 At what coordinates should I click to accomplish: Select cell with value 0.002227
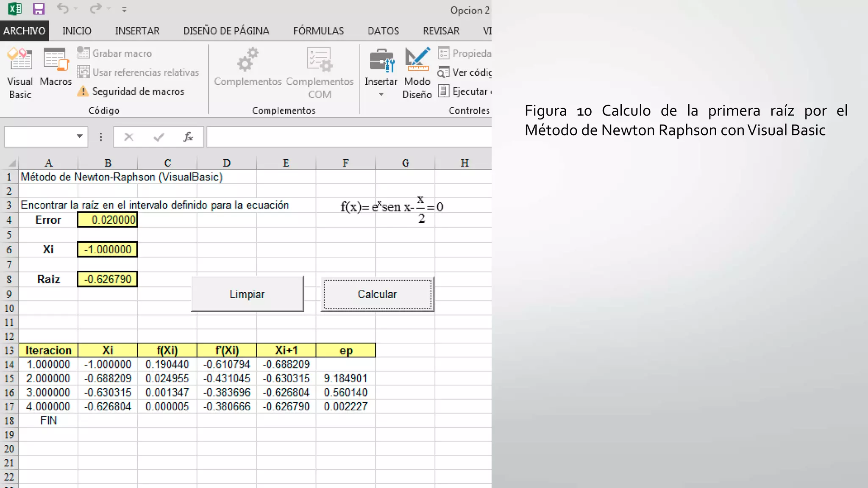point(345,407)
